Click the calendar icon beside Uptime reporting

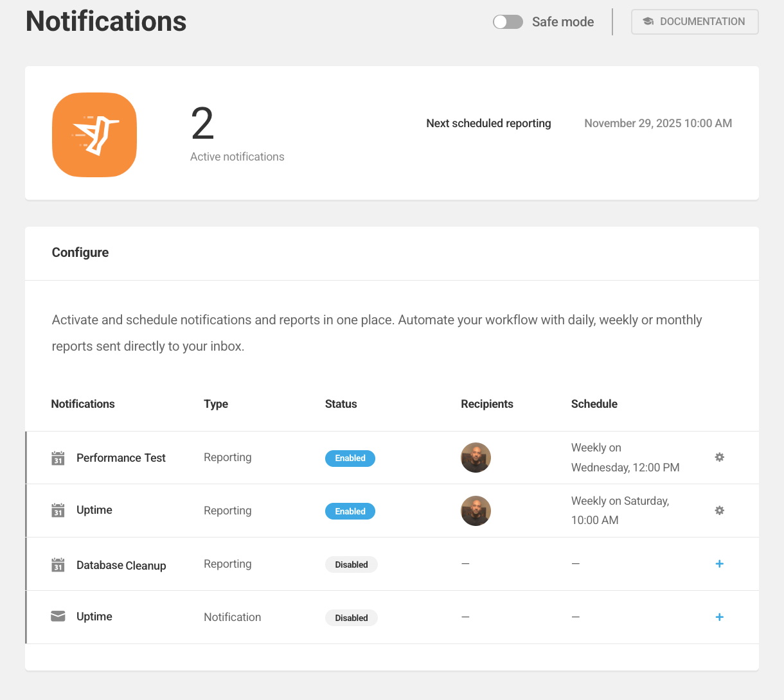tap(57, 511)
